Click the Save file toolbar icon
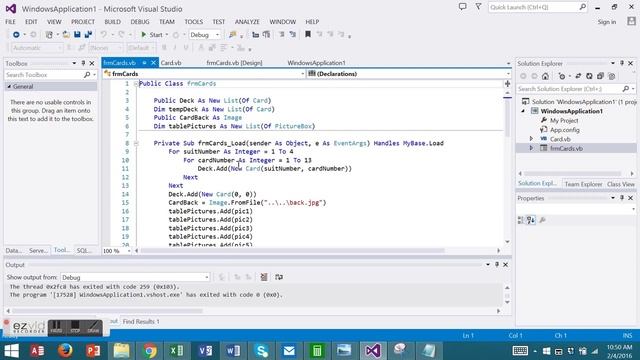The image size is (640, 360). (x=77, y=35)
